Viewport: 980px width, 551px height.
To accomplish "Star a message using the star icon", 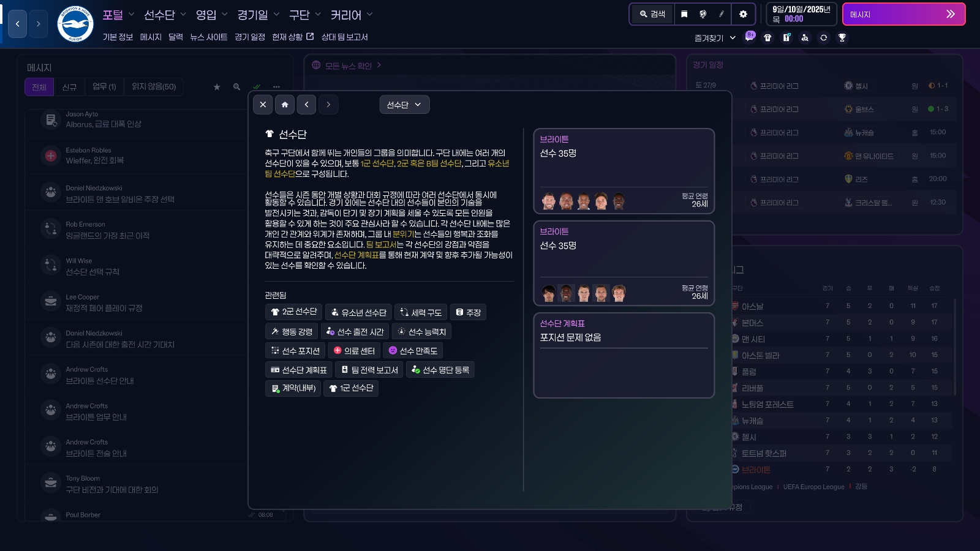I will click(217, 87).
